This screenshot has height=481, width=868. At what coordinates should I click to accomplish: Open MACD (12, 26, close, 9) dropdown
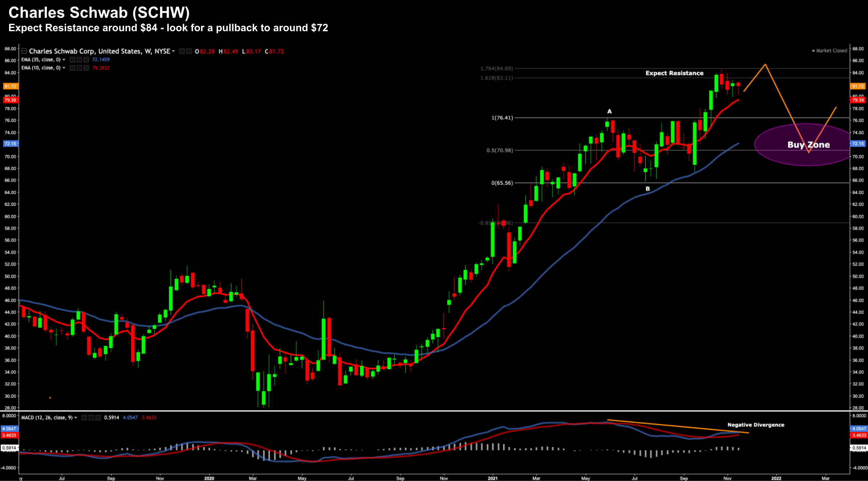(x=75, y=418)
